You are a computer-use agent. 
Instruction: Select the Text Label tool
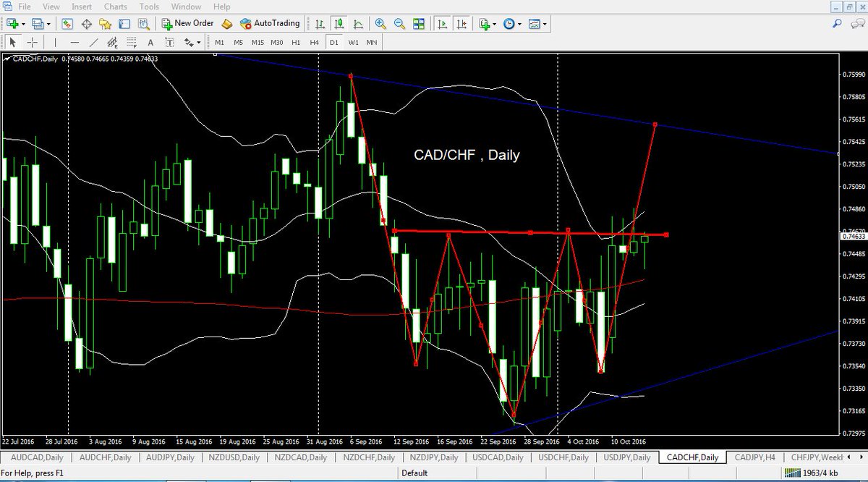[169, 43]
